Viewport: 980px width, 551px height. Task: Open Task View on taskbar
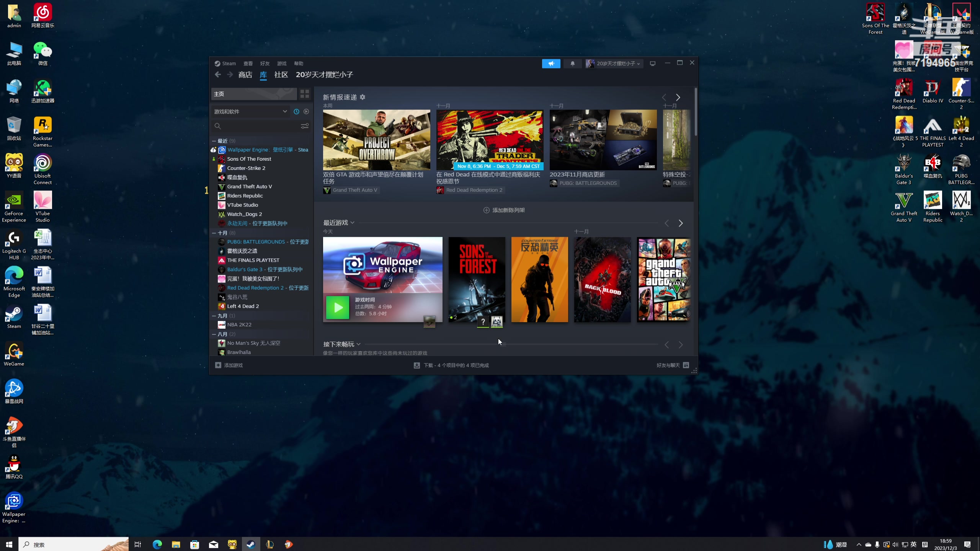138,544
